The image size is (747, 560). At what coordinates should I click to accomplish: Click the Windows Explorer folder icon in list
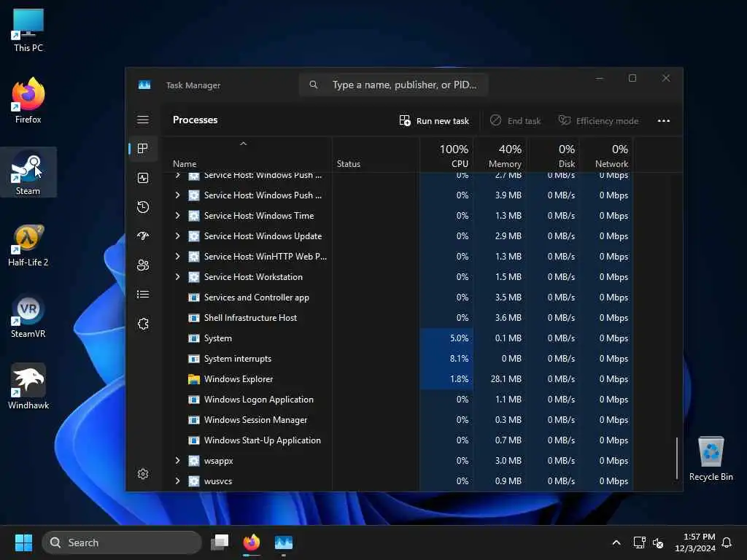[194, 379]
